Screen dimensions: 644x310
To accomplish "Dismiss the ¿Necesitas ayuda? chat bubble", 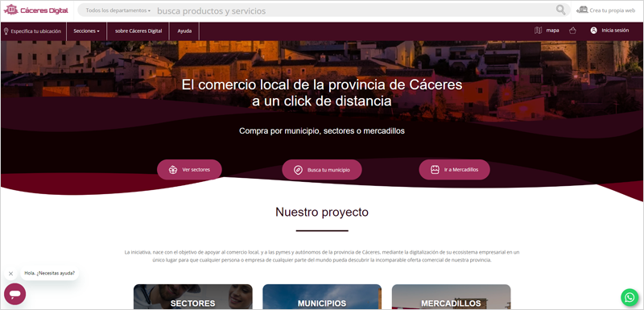I will (10, 274).
